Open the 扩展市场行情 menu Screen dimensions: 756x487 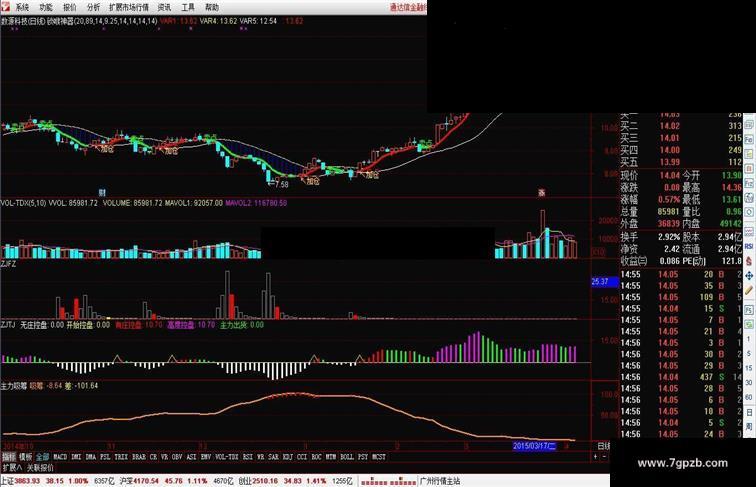[x=129, y=7]
